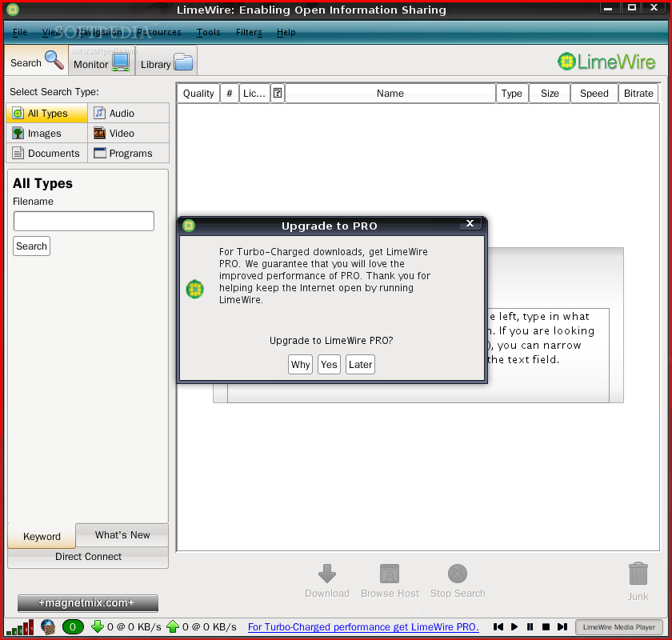
Task: Click Later in the upgrade dialog
Action: pos(360,364)
